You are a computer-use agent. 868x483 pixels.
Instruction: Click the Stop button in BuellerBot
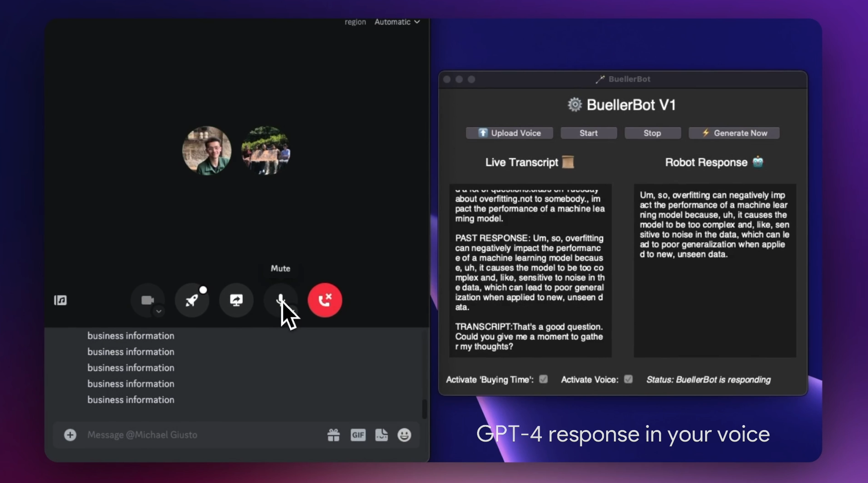(x=652, y=133)
